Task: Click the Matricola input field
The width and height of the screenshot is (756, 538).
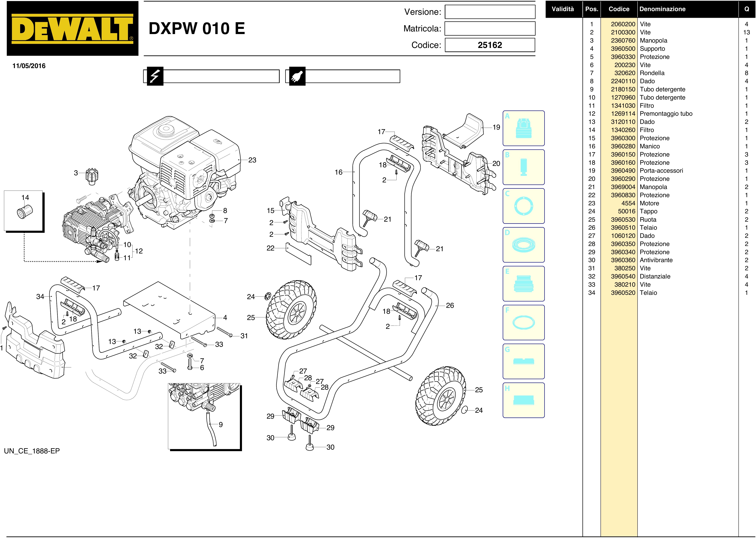Action: 490,28
